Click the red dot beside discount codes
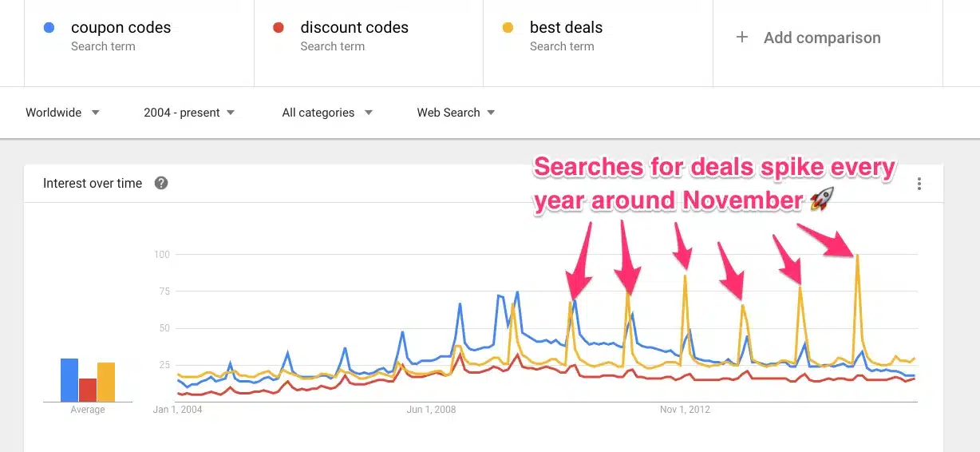This screenshot has height=452, width=980. click(279, 27)
